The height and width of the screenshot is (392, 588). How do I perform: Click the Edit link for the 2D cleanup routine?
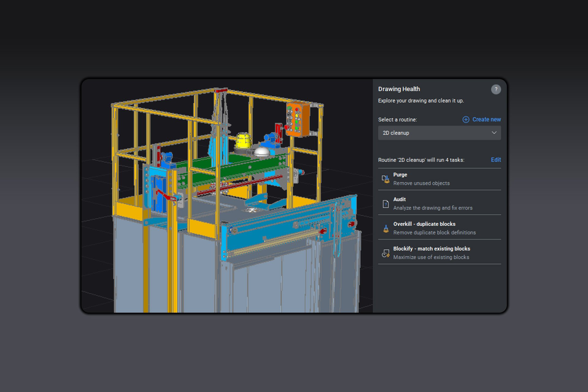496,160
